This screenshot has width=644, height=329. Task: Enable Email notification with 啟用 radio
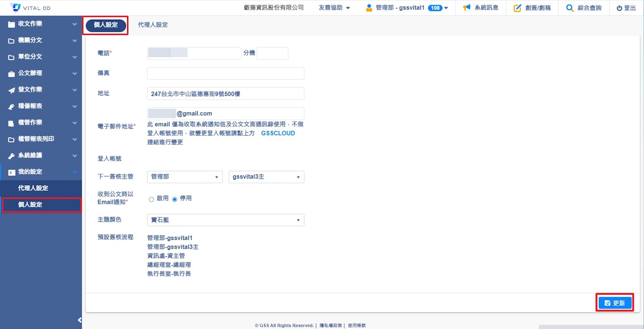click(x=151, y=199)
